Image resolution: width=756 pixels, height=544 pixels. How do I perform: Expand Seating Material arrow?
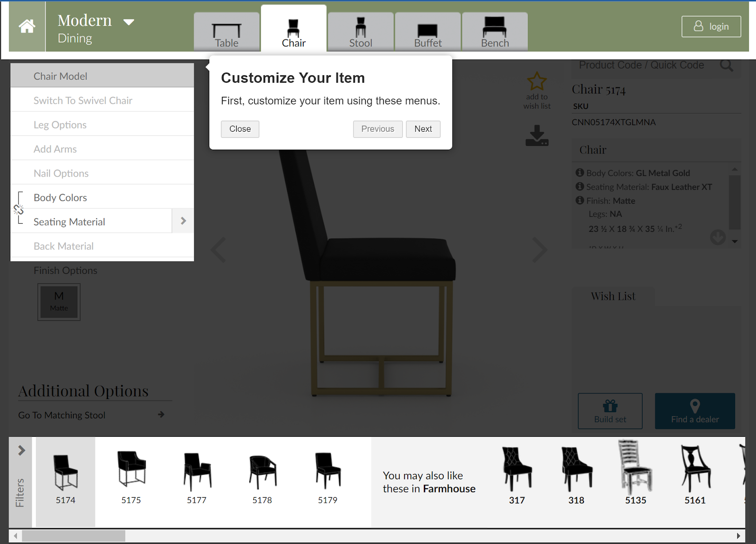pos(183,221)
